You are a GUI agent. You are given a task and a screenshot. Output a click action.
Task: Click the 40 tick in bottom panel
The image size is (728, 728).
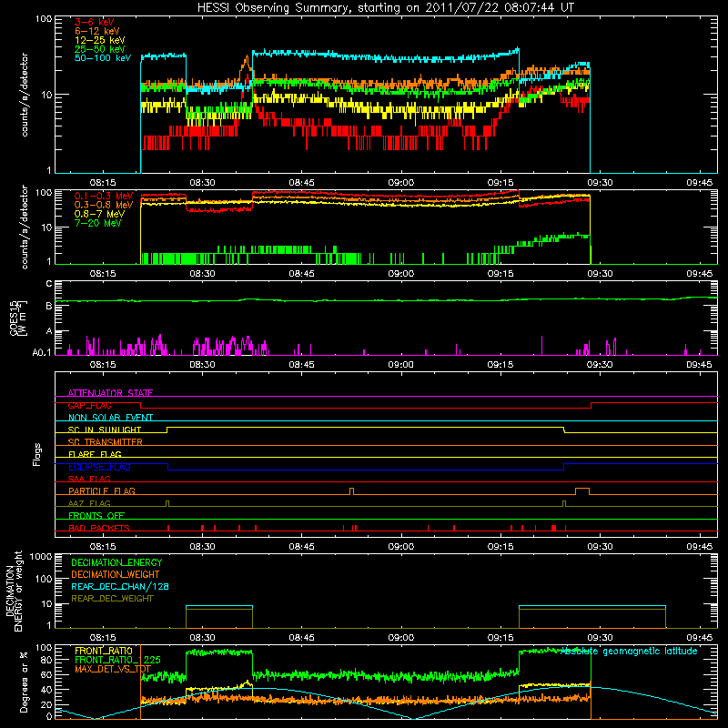[x=46, y=690]
